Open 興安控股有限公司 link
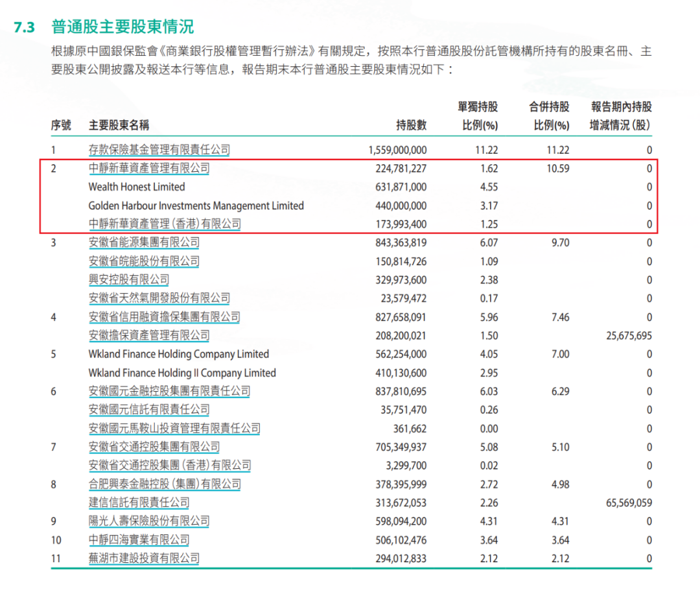 [x=128, y=280]
